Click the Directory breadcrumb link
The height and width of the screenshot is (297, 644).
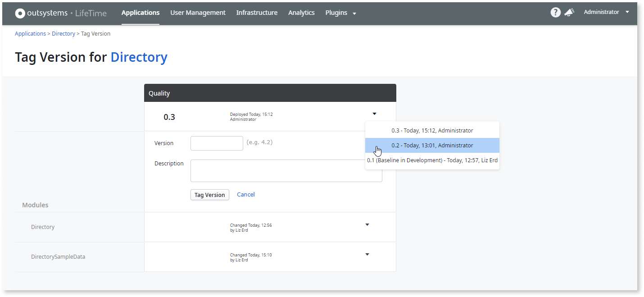coord(63,34)
